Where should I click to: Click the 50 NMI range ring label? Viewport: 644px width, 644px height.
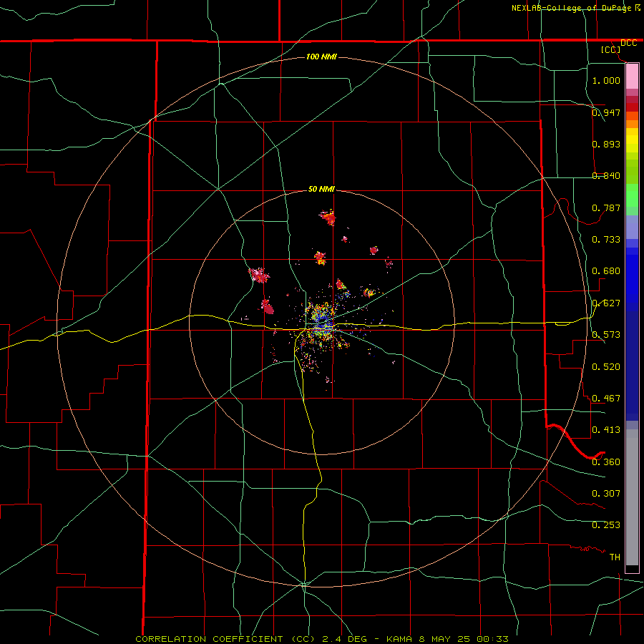coord(321,189)
